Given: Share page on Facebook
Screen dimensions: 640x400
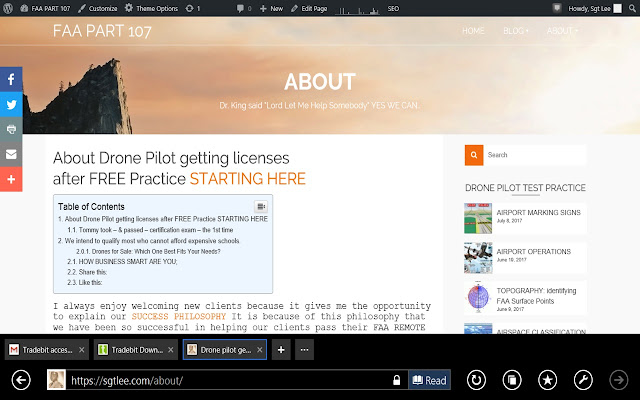Looking at the screenshot, I should point(11,79).
